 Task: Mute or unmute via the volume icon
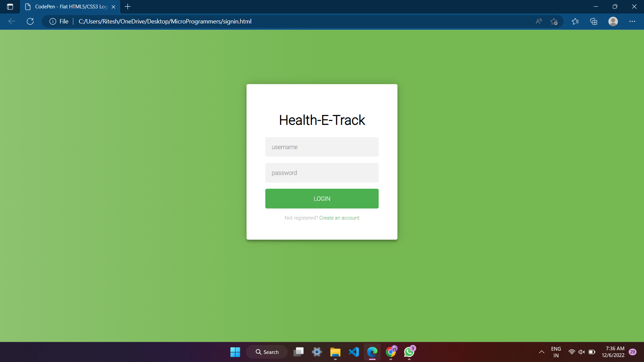[582, 352]
